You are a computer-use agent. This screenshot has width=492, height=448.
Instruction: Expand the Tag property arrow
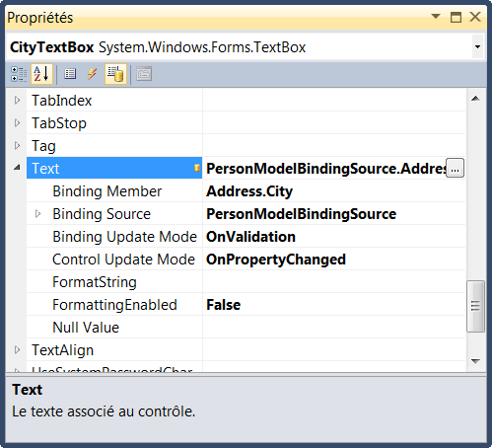tap(18, 145)
